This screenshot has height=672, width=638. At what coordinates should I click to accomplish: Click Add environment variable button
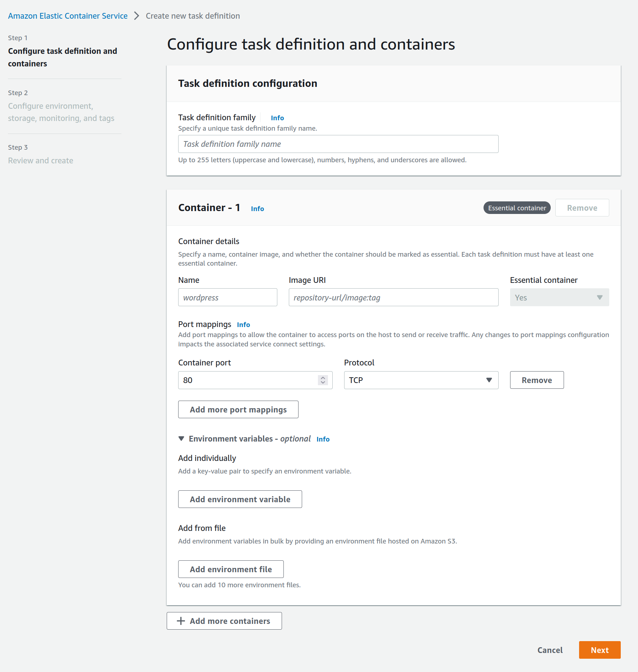pyautogui.click(x=240, y=499)
